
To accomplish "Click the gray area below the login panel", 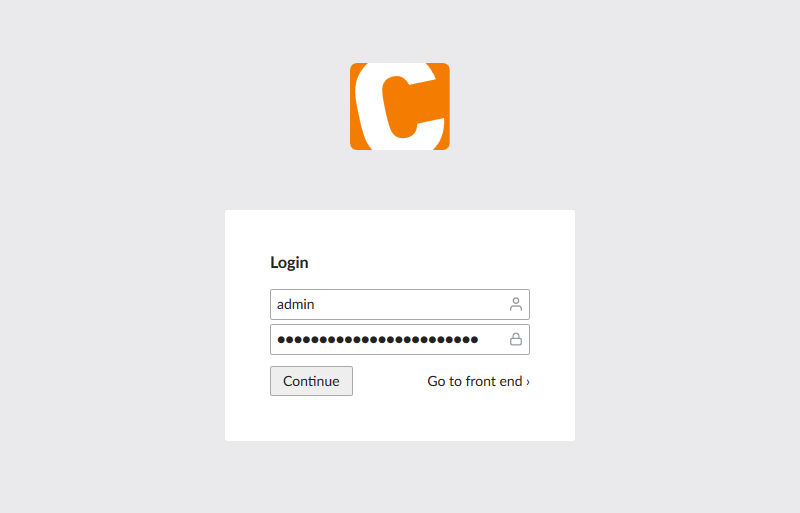I will [399, 477].
